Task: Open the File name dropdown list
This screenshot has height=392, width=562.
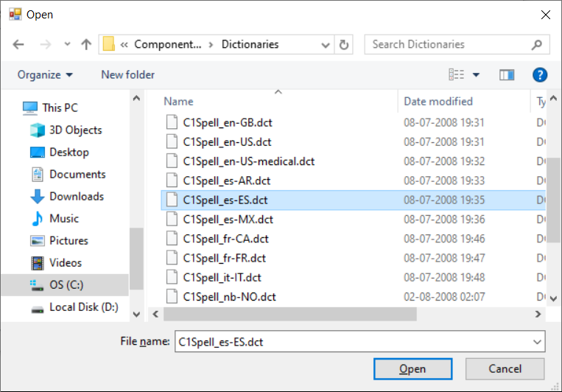Action: point(536,341)
